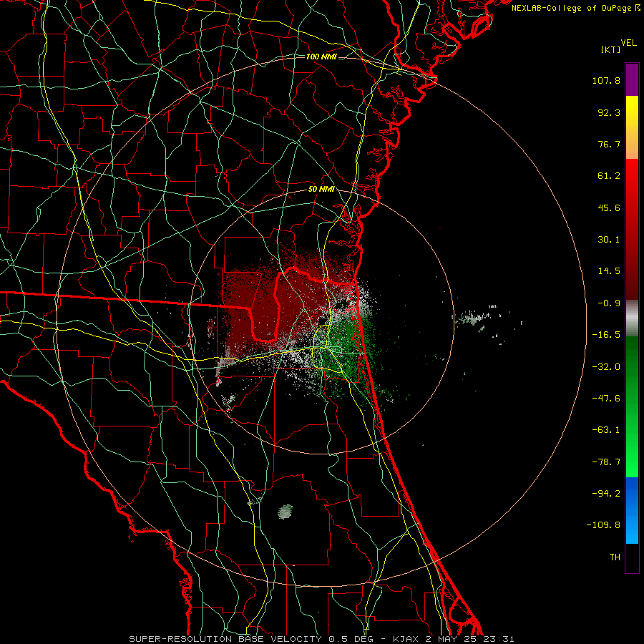This screenshot has width=644, height=644.
Task: Click the 61.2 legend value
Action: pyautogui.click(x=609, y=176)
